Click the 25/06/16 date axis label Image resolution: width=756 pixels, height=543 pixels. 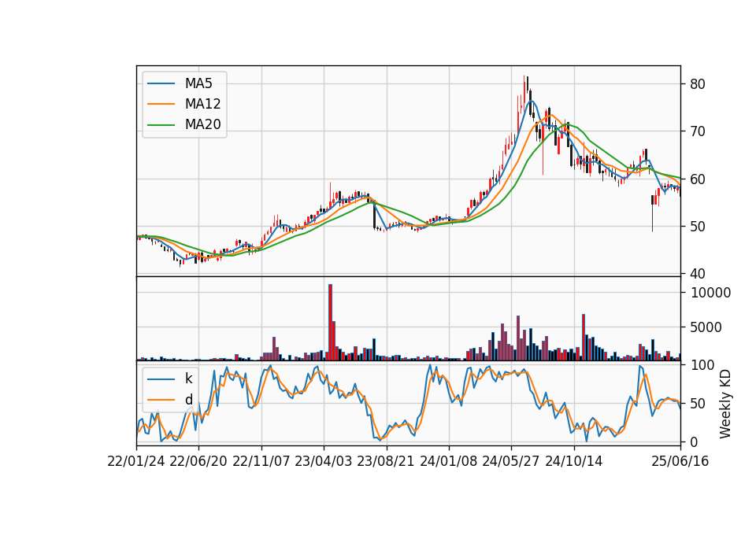(680, 461)
